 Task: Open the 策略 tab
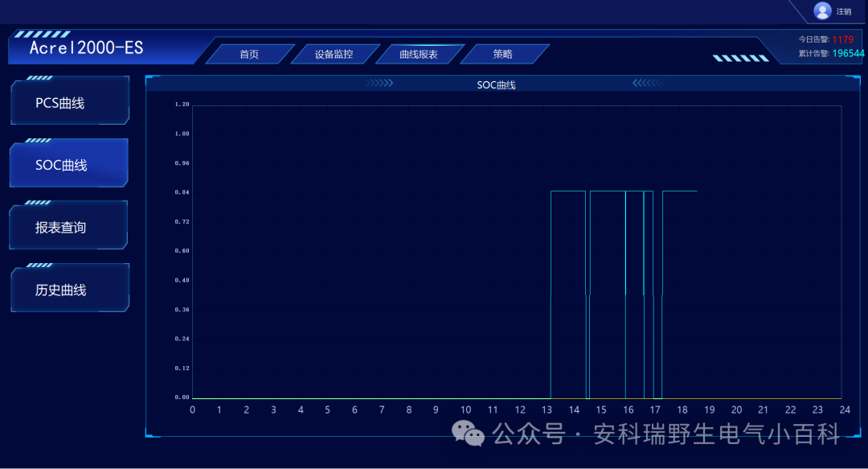(502, 55)
